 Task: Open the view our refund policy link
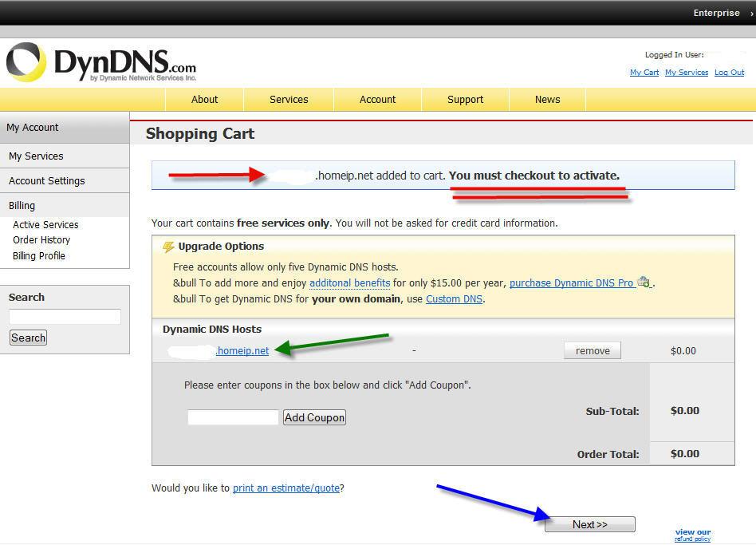click(693, 535)
